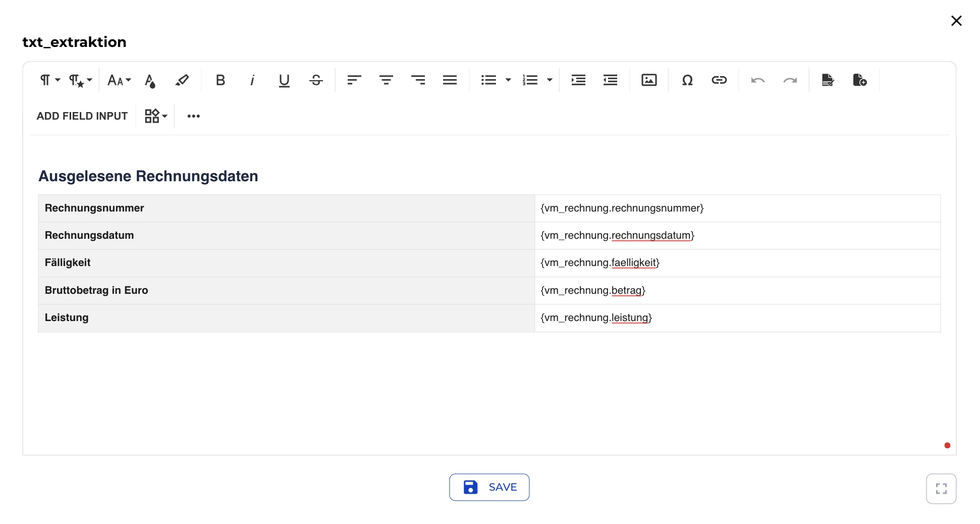Open the paragraph style dropdown with star
The image size is (980, 524).
[81, 80]
